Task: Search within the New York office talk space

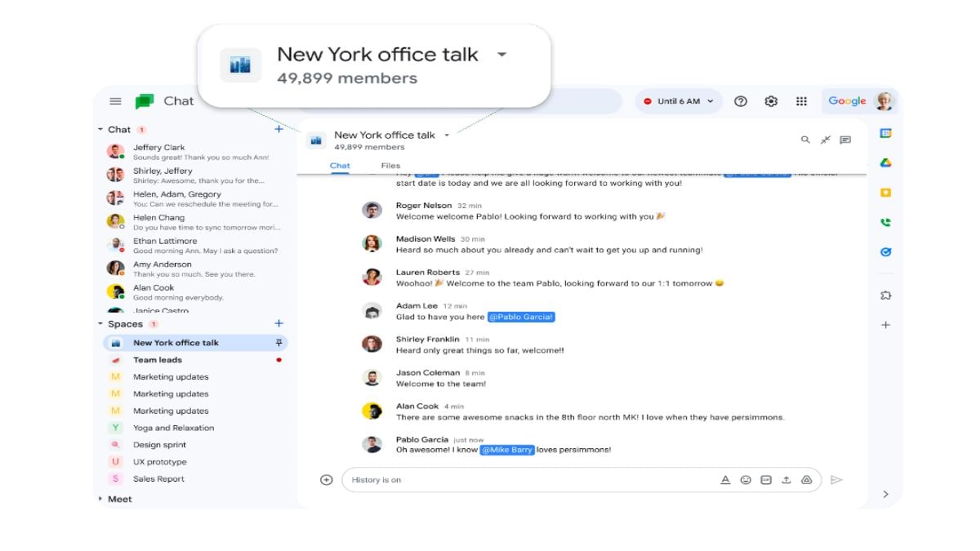Action: 805,140
